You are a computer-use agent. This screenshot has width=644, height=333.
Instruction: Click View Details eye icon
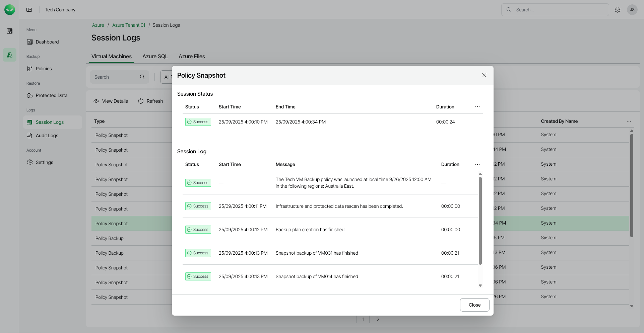click(x=96, y=101)
